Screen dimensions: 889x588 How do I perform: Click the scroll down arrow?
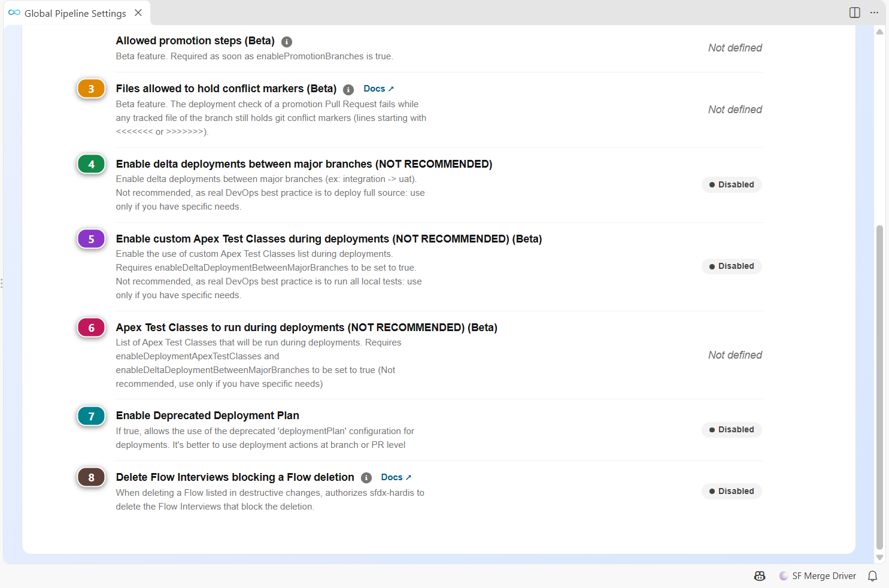click(879, 557)
